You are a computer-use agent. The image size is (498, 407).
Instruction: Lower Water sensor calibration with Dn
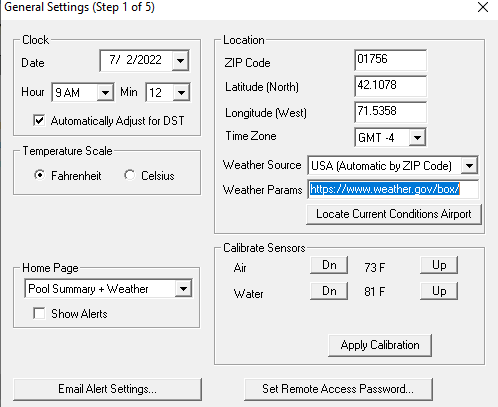click(x=329, y=291)
